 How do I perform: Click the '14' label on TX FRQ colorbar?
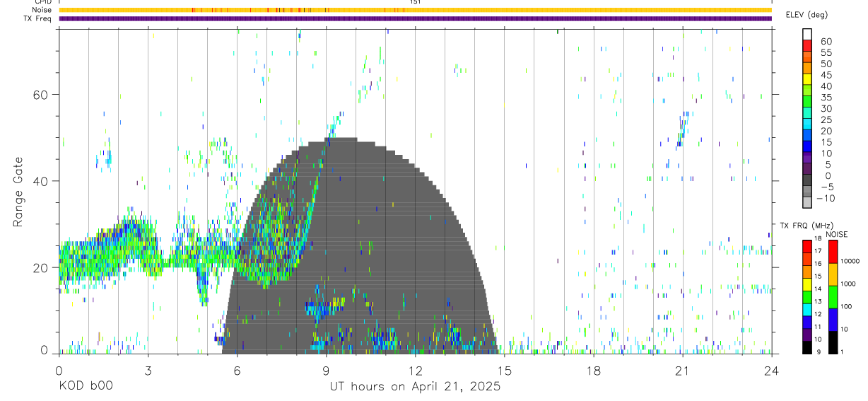coord(818,289)
